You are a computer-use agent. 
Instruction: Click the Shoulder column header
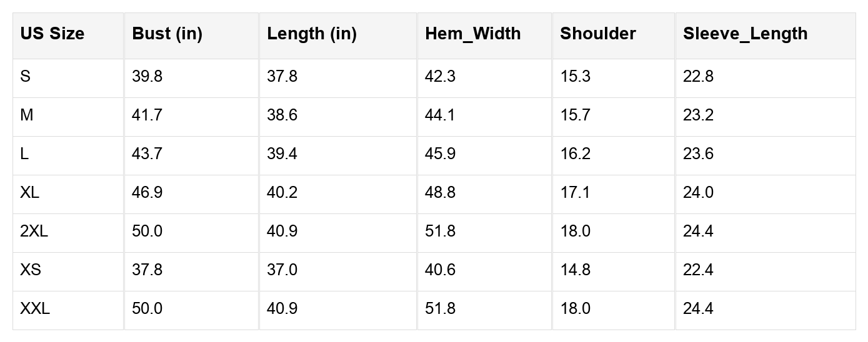[597, 34]
